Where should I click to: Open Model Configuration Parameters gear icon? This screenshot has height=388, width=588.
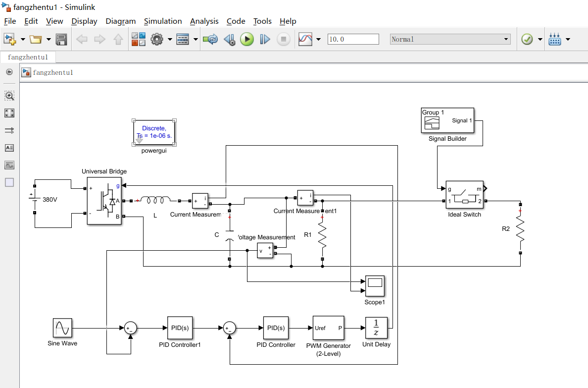coord(157,39)
